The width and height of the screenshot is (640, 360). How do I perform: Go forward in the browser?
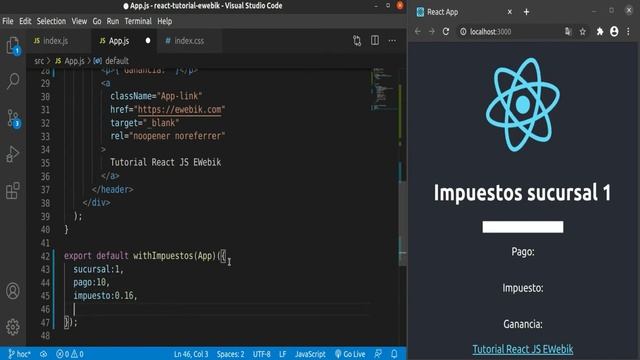click(x=431, y=31)
